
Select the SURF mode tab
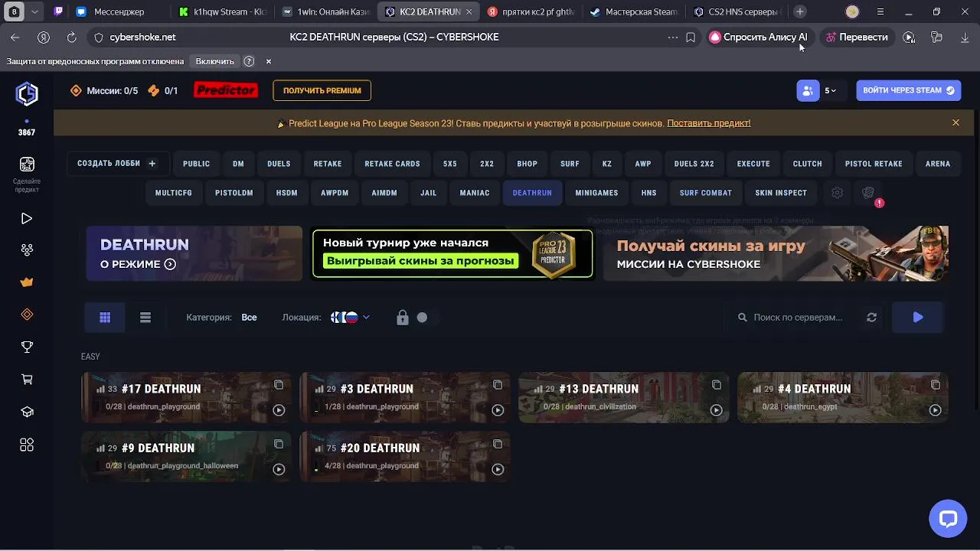(x=570, y=164)
